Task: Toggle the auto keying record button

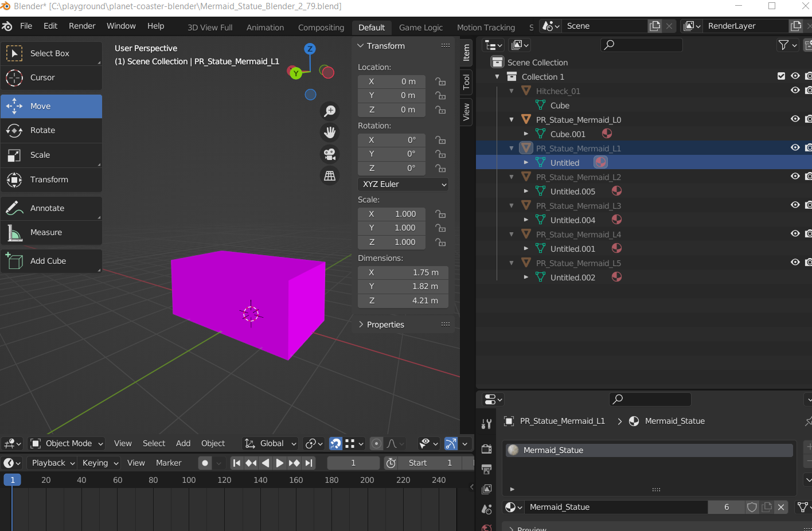Action: click(x=205, y=463)
